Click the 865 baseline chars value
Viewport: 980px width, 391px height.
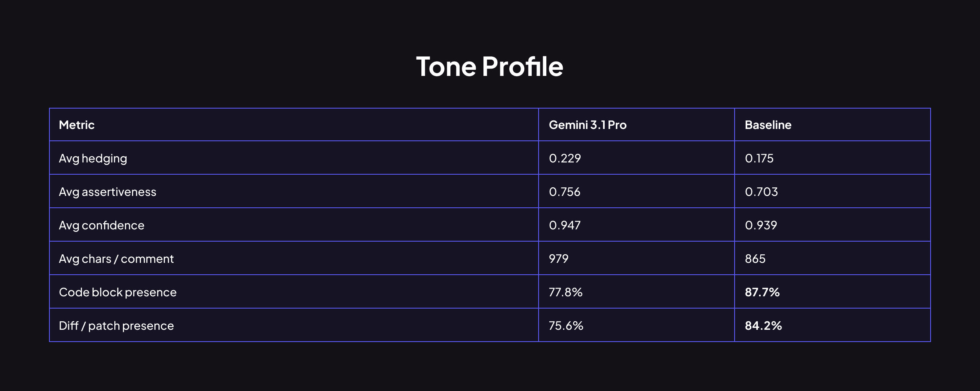[x=755, y=259]
